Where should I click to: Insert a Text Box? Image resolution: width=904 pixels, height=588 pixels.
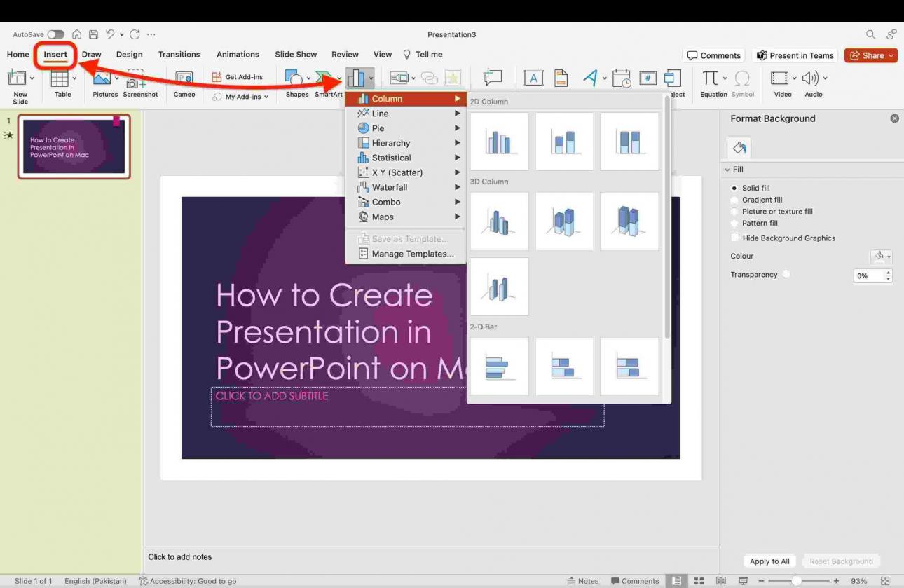(x=534, y=78)
